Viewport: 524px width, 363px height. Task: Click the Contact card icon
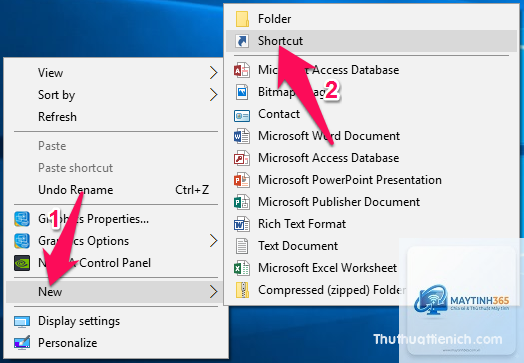[242, 116]
